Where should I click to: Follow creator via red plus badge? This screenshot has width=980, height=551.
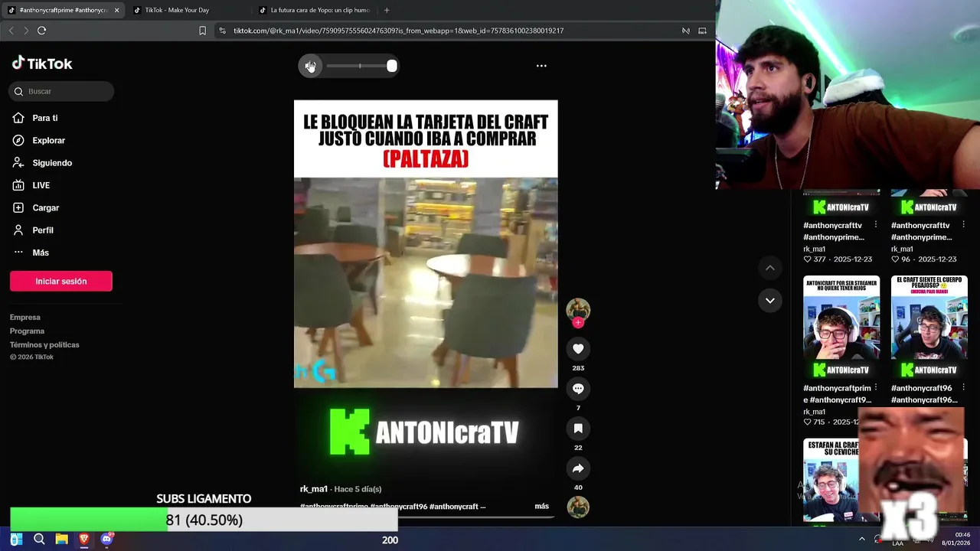pos(578,323)
